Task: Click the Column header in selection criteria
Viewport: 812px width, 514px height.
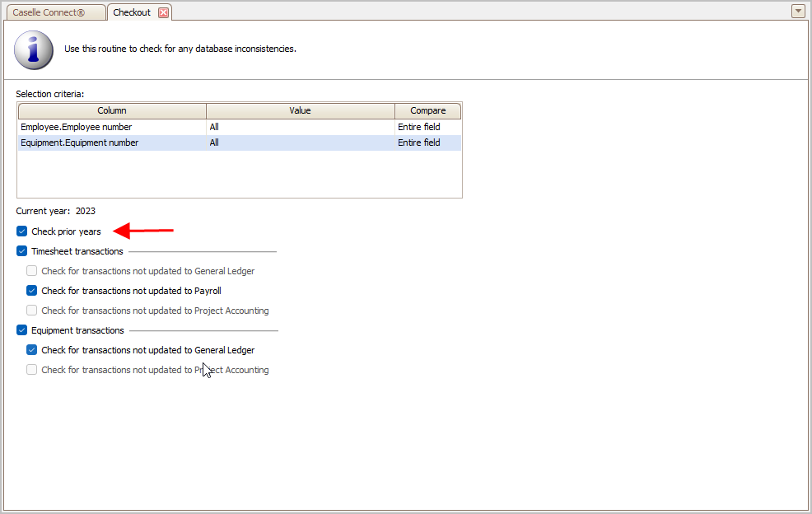Action: (112, 110)
